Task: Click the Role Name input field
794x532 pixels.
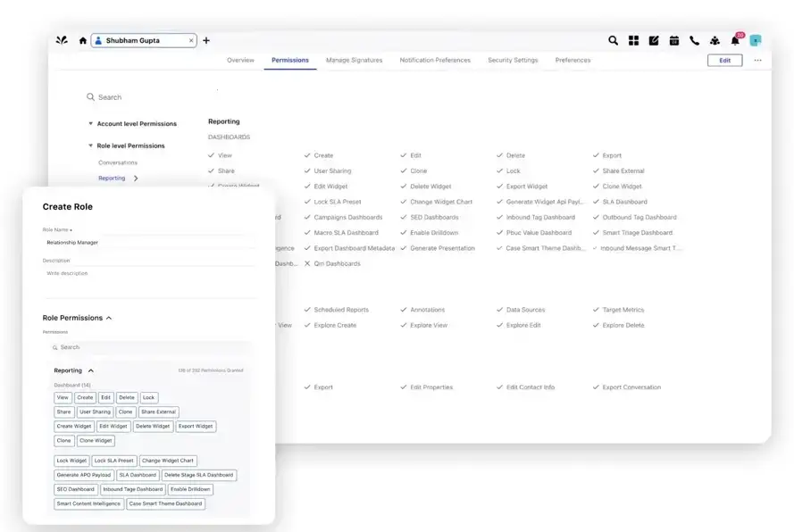Action: 149,243
